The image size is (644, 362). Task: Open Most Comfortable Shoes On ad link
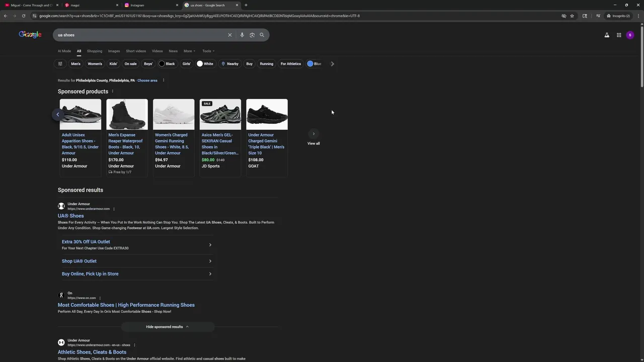(126, 305)
